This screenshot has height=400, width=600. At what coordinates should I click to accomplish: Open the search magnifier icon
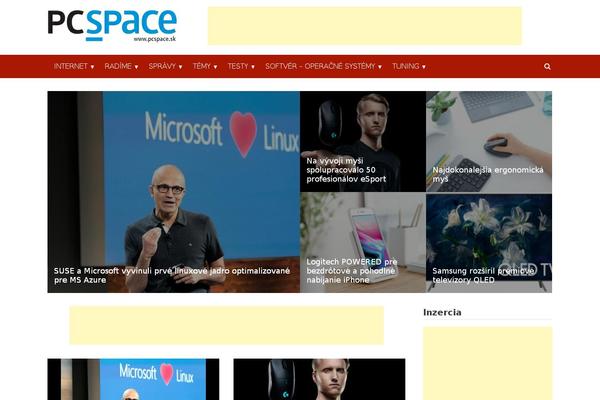pos(547,67)
